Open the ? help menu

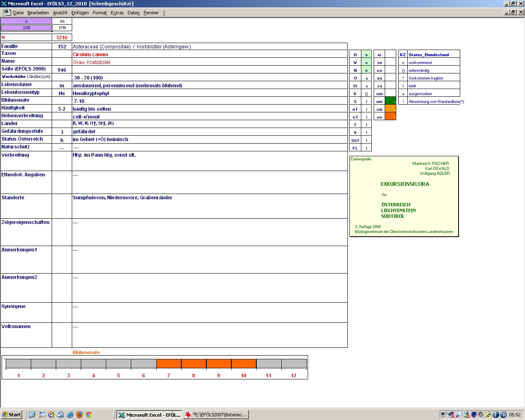[x=164, y=13]
